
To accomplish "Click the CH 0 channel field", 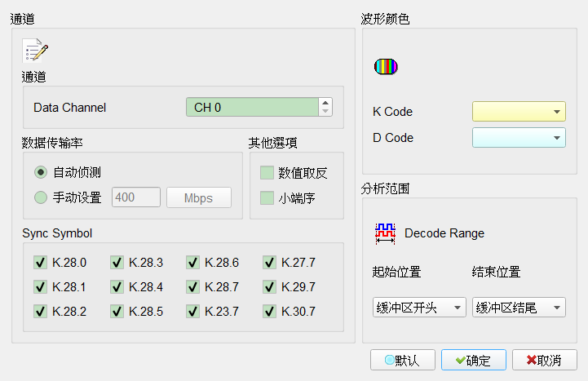I will point(252,107).
